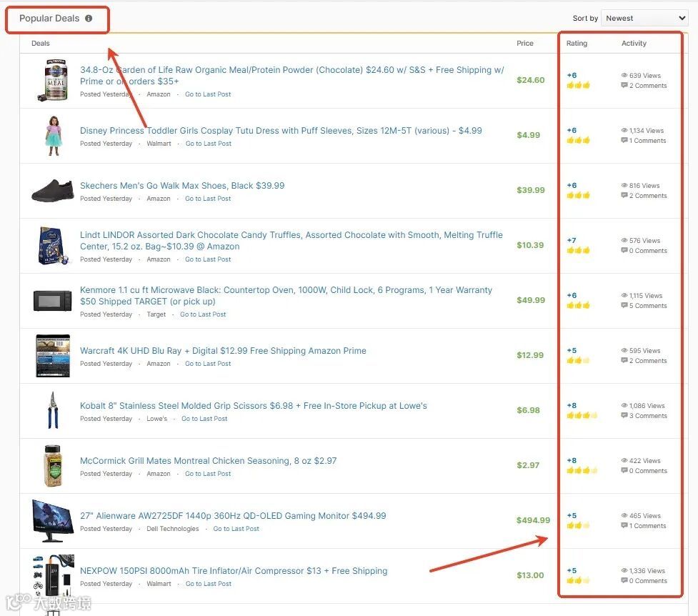Click thumbs-up rating icons for McCormick seasoning
This screenshot has height=616, width=698.
click(582, 470)
